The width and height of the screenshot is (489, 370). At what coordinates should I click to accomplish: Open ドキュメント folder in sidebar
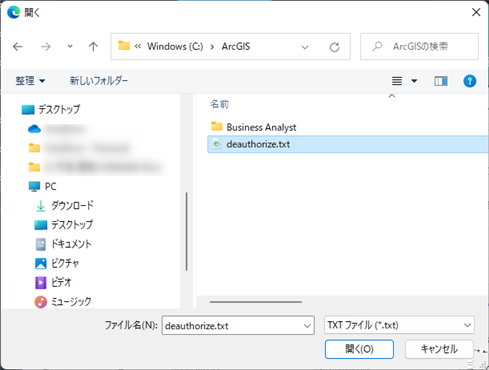click(x=63, y=244)
